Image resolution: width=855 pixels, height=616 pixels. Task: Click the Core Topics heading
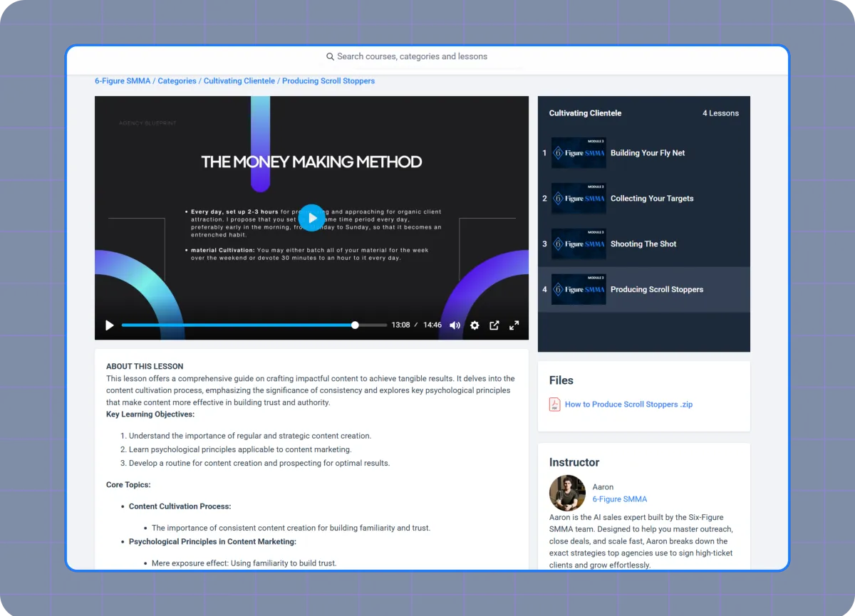point(128,485)
